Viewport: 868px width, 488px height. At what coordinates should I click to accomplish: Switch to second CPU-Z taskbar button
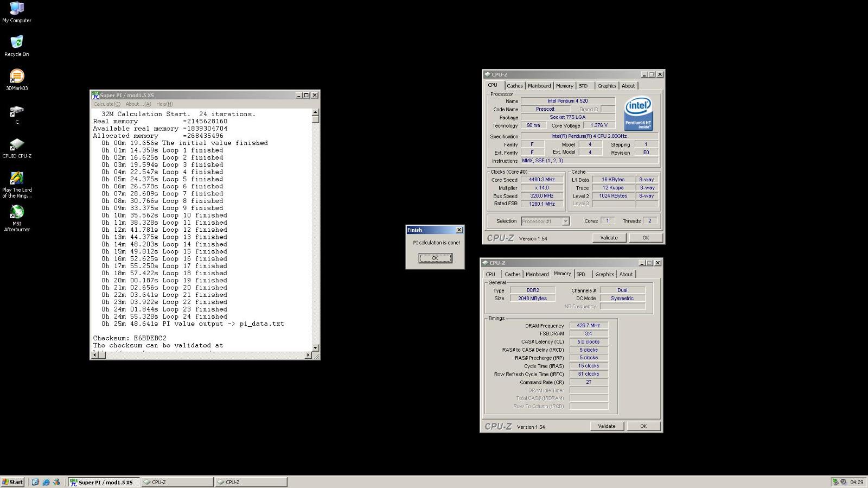click(x=251, y=482)
